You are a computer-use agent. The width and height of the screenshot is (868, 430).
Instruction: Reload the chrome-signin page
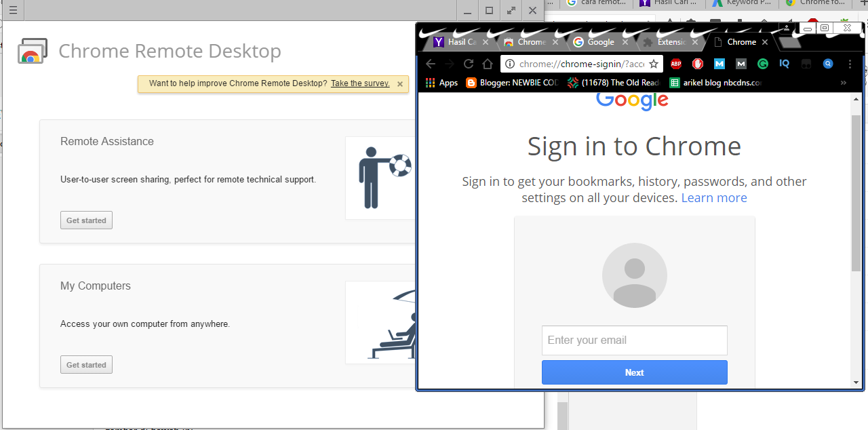(x=468, y=64)
